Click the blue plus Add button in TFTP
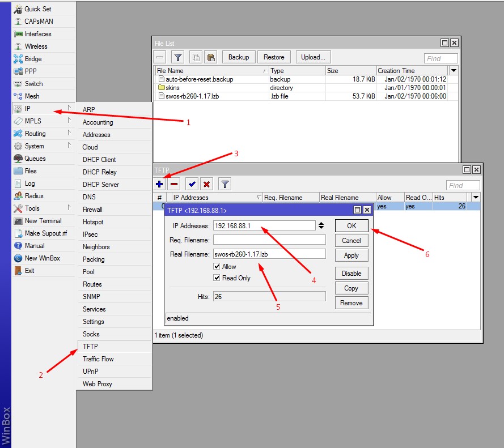504x448 pixels. 160,184
